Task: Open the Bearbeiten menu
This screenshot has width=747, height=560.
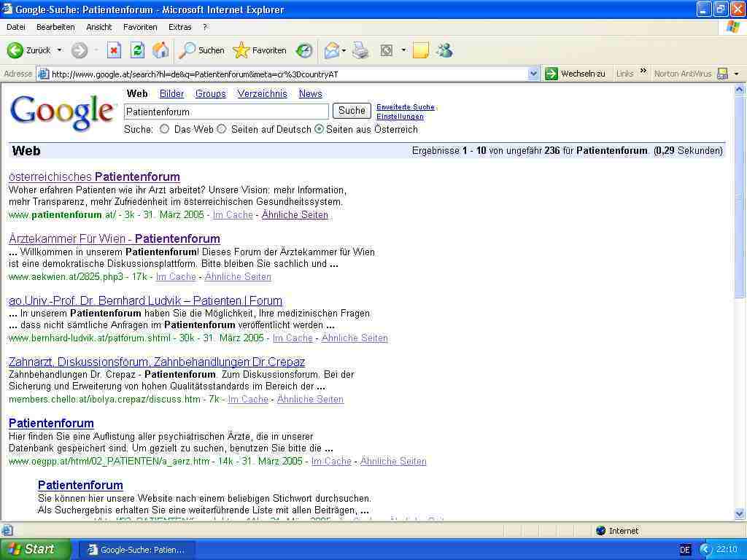Action: (x=55, y=27)
